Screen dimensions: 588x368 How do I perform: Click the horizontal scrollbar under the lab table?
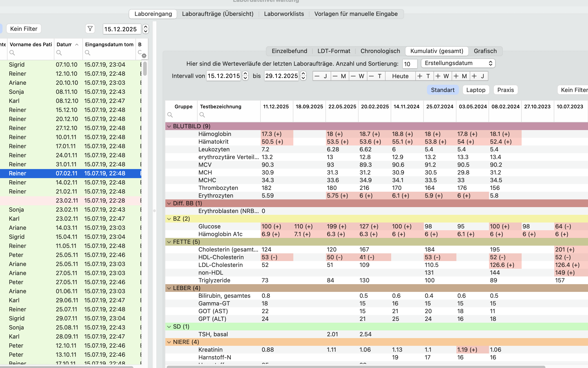(x=356, y=367)
